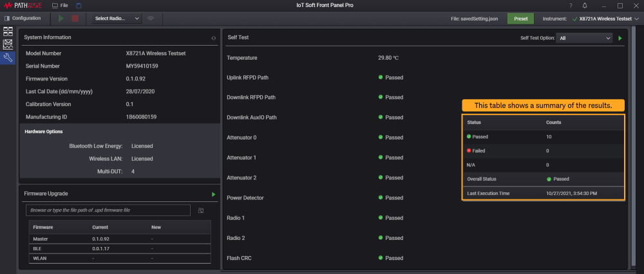Screen dimensions: 644x274
Task: Refresh System Information panel
Action: [x=213, y=38]
